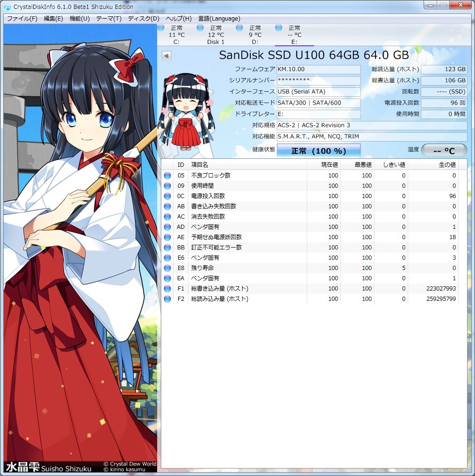Click the large Suisho Shizuku character artwork
This screenshot has height=476, width=475.
click(x=80, y=249)
